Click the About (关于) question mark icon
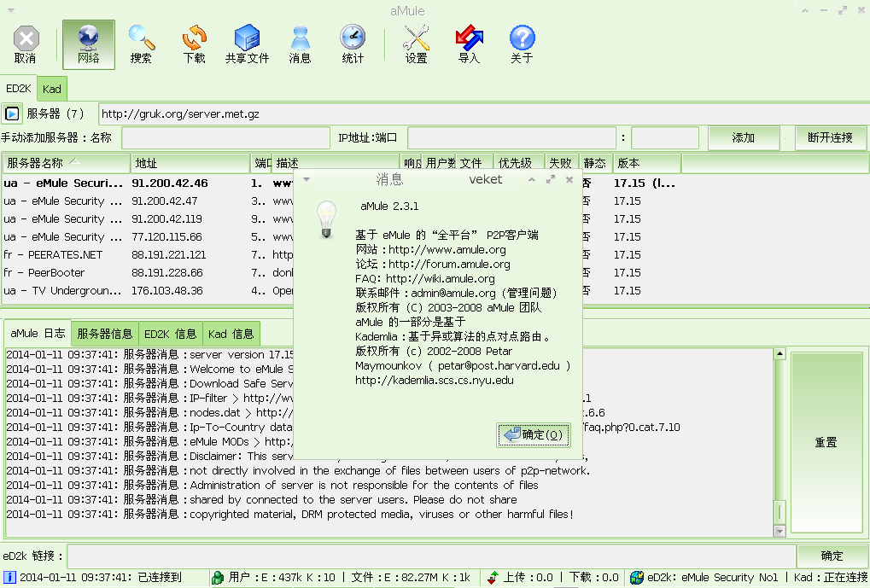This screenshot has height=588, width=870. [522, 44]
